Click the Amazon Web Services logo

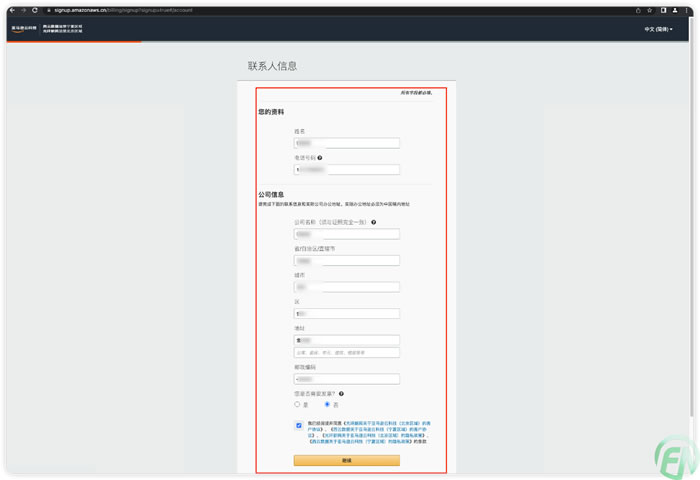(22, 29)
